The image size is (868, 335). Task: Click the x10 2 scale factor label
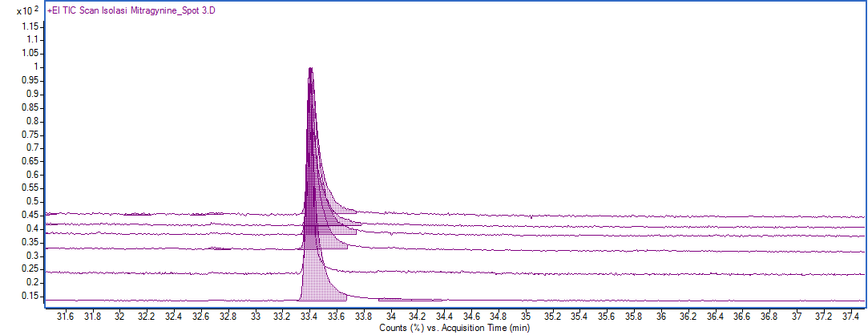[27, 11]
